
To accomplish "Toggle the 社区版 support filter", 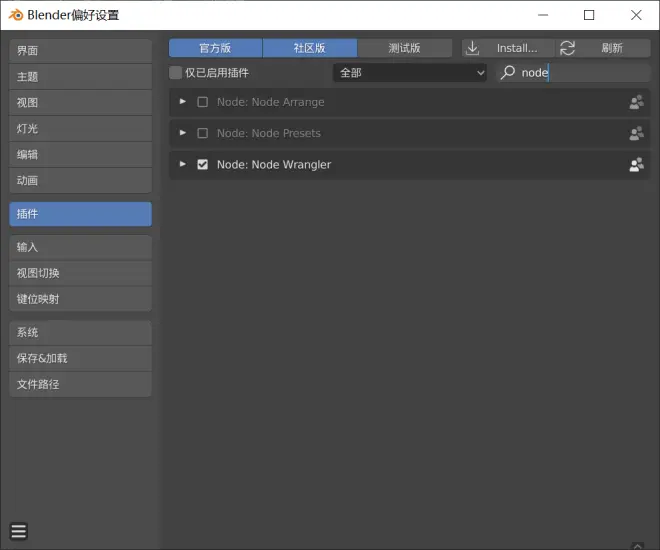I will click(310, 48).
